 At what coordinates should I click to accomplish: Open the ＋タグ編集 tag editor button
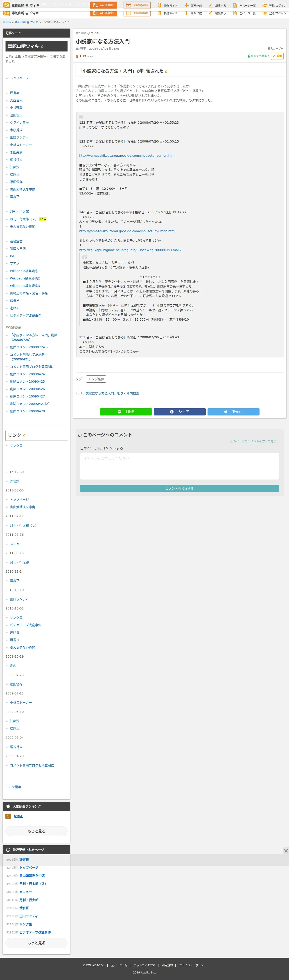(96, 379)
